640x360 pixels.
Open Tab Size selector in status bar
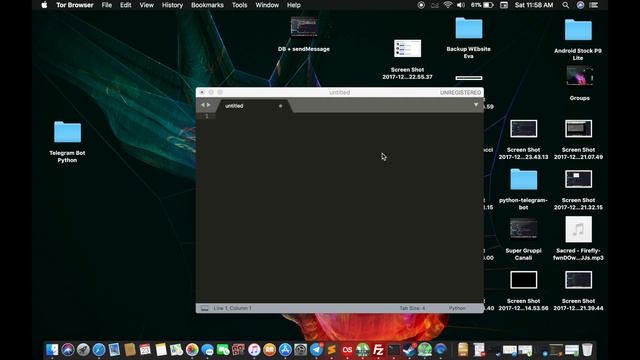coord(412,308)
